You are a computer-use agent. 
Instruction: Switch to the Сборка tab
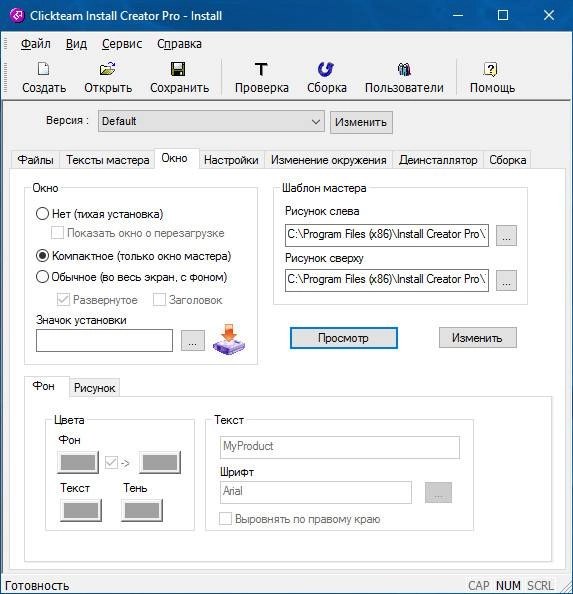tap(507, 160)
